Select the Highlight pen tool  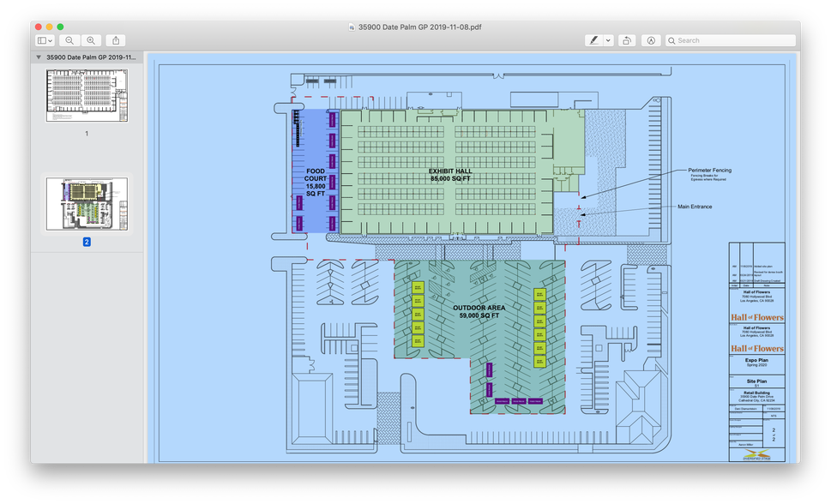[593, 40]
